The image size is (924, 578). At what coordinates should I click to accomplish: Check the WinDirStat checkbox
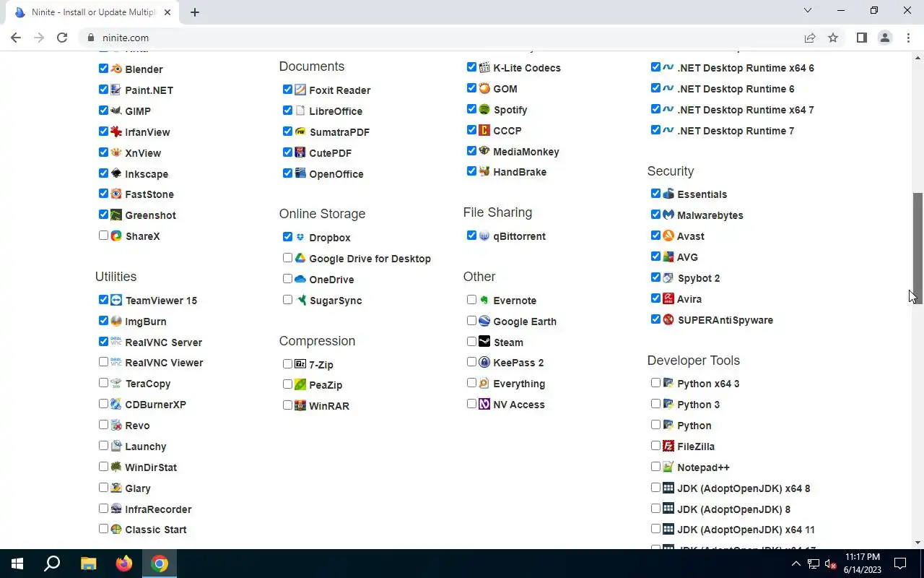coord(103,467)
